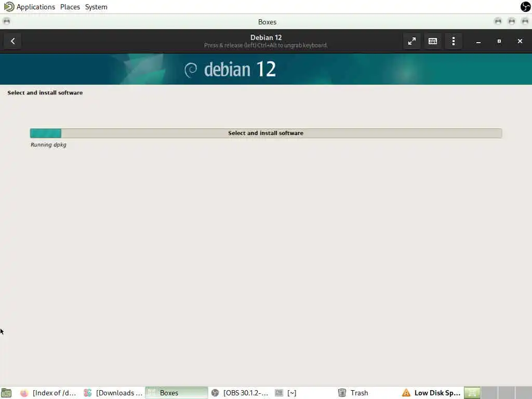Viewport: 532px width, 399px height.
Task: Switch to the Downloads taskbar window
Action: pyautogui.click(x=113, y=393)
